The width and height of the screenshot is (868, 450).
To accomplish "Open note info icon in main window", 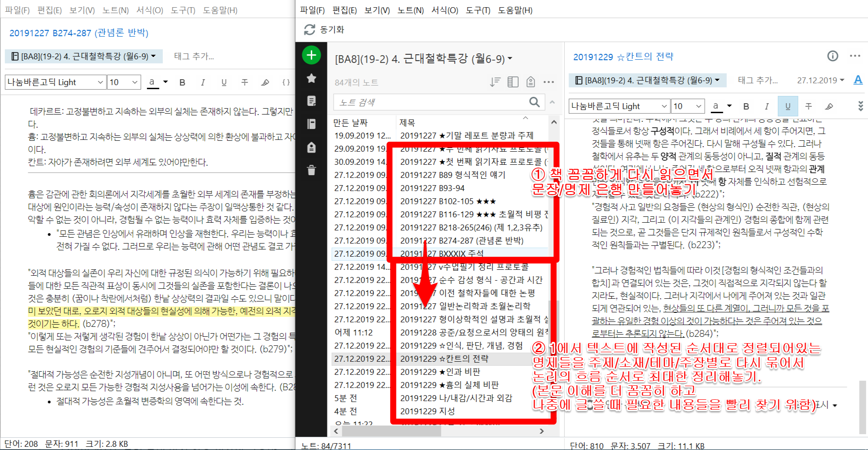I will click(833, 56).
